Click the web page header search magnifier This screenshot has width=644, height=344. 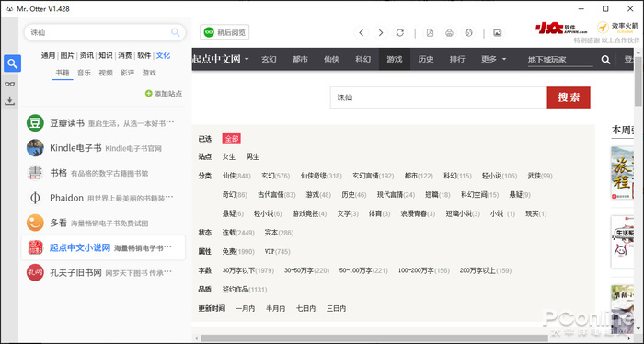point(605,60)
